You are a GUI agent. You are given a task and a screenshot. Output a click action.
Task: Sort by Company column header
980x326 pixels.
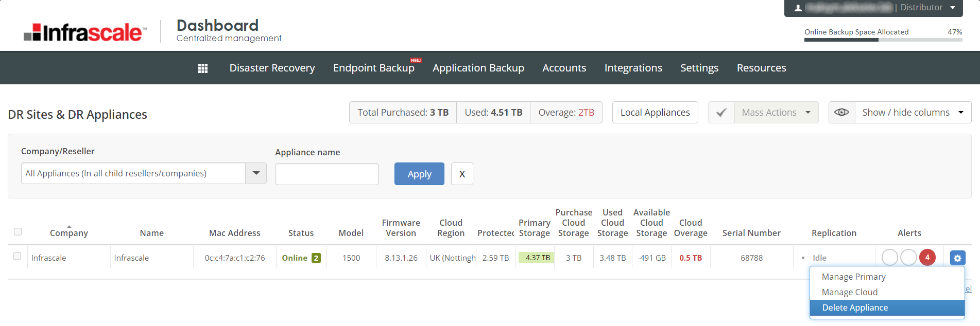69,233
